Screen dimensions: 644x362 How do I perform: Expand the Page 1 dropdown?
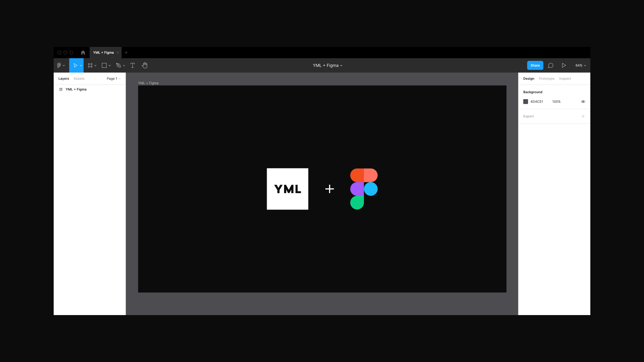(114, 78)
